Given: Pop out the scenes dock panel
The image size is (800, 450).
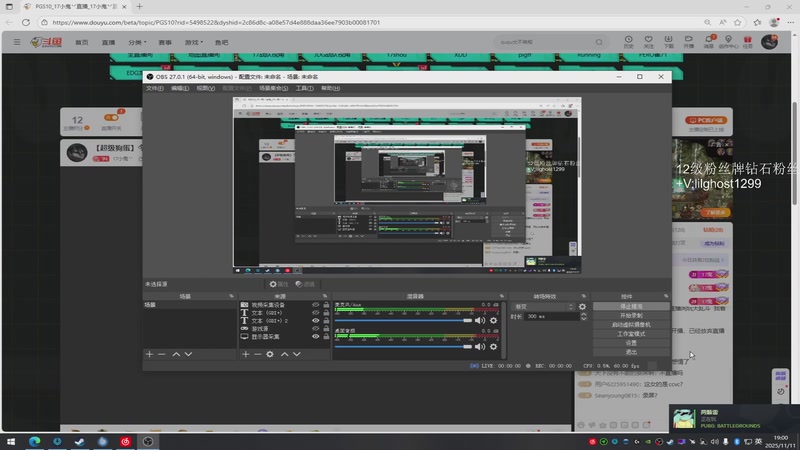Looking at the screenshot, I should click(x=231, y=296).
